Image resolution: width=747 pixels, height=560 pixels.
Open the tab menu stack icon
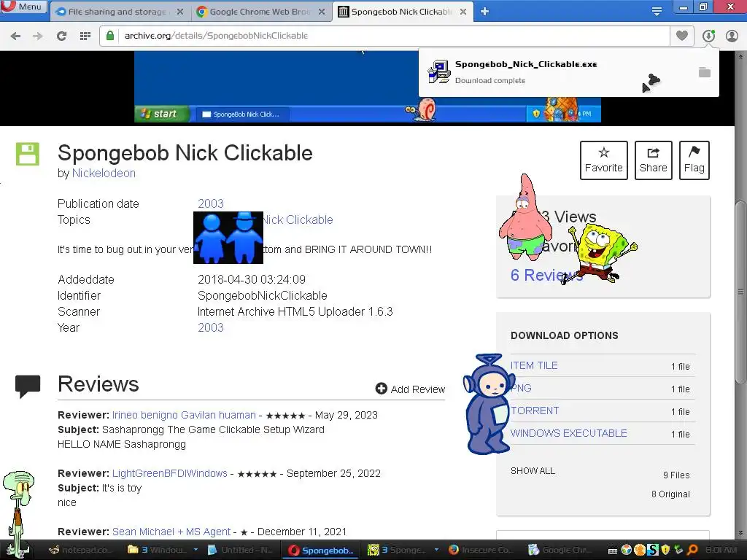pyautogui.click(x=657, y=12)
